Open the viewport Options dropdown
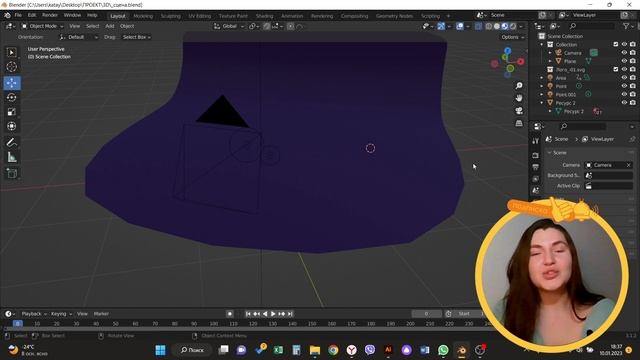 (512, 37)
